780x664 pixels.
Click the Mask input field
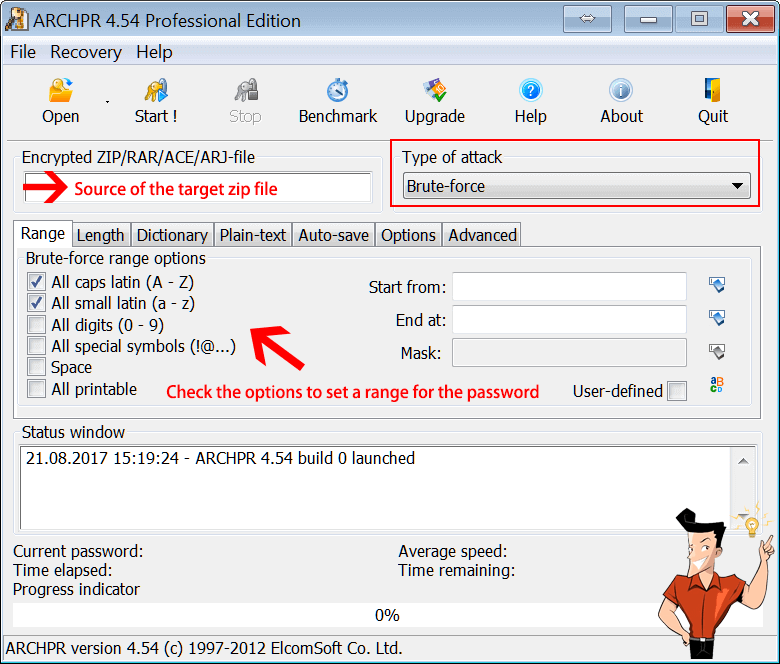tap(570, 353)
